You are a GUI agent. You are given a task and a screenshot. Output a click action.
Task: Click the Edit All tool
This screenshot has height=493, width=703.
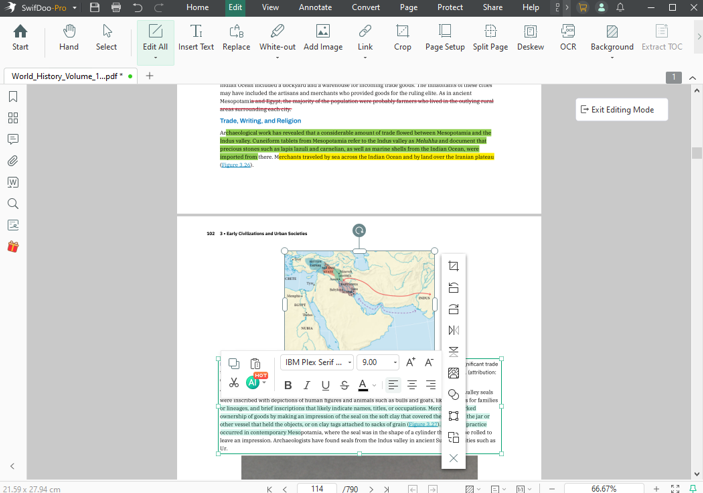coord(155,38)
